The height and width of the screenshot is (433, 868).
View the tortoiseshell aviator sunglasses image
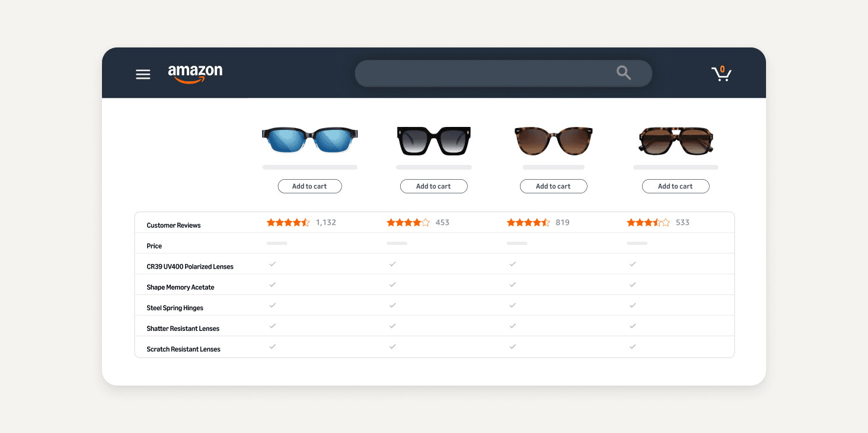(x=675, y=141)
